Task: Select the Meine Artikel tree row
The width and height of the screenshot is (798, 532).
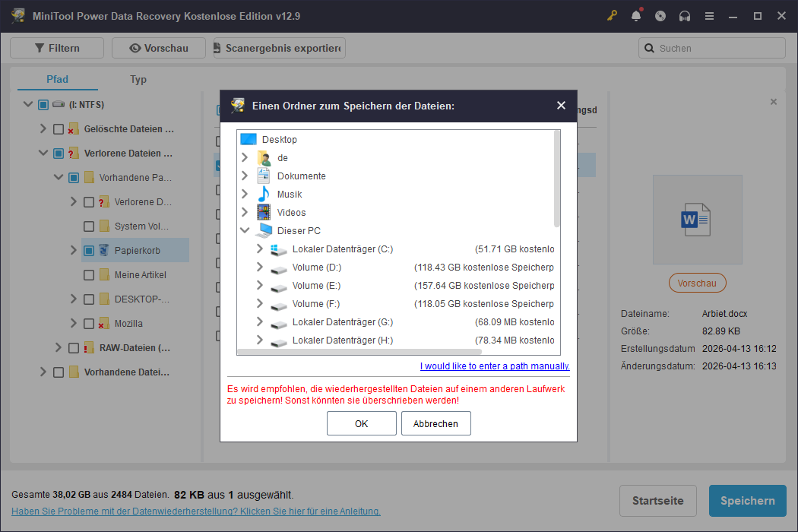Action: pos(135,275)
